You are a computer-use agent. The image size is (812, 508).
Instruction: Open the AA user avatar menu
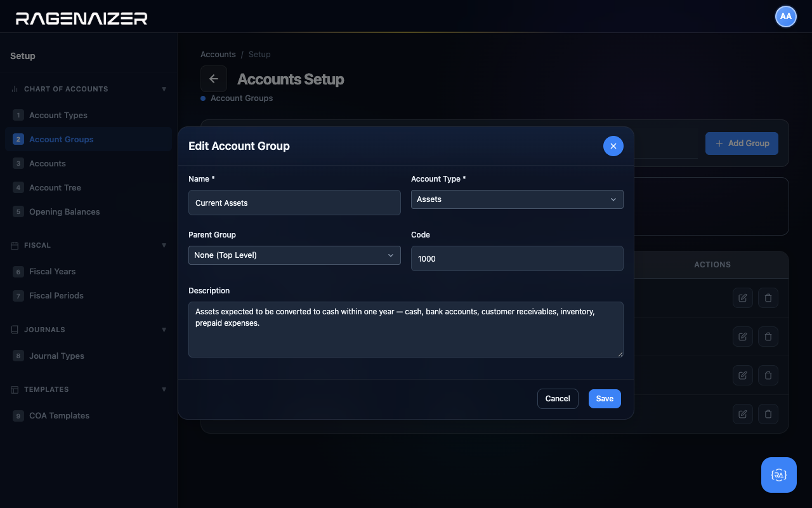click(786, 17)
